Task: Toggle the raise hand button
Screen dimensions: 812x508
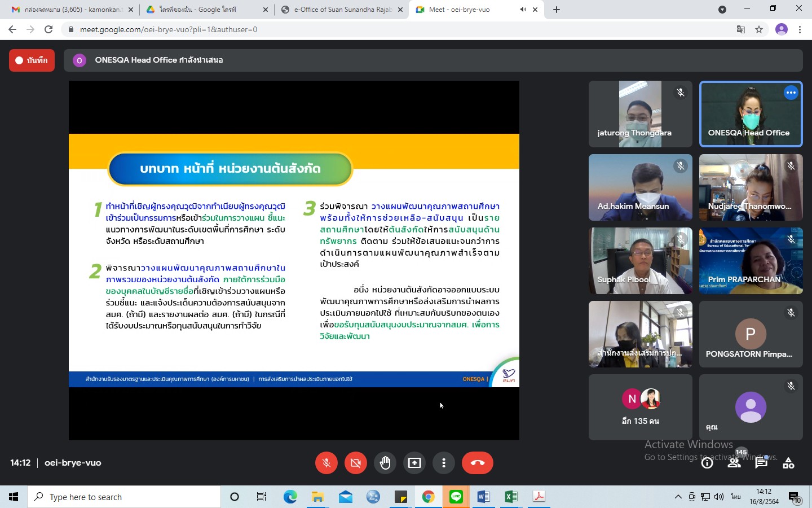Action: (385, 463)
